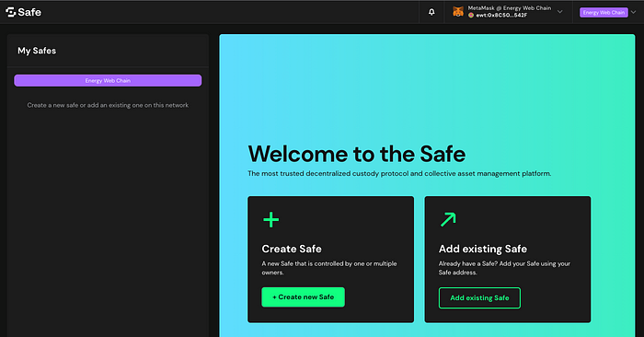Click 'Create a new safe or add an existing one' text
The image size is (644, 337).
(x=108, y=105)
